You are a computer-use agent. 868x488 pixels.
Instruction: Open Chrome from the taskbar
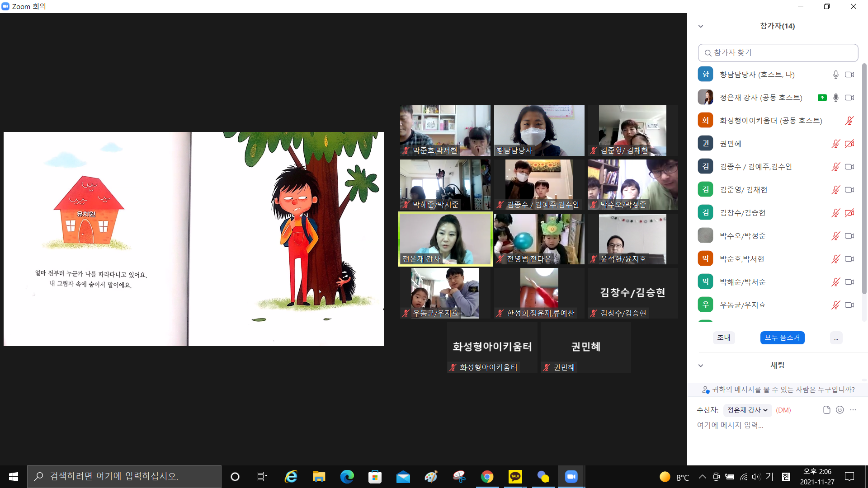487,477
